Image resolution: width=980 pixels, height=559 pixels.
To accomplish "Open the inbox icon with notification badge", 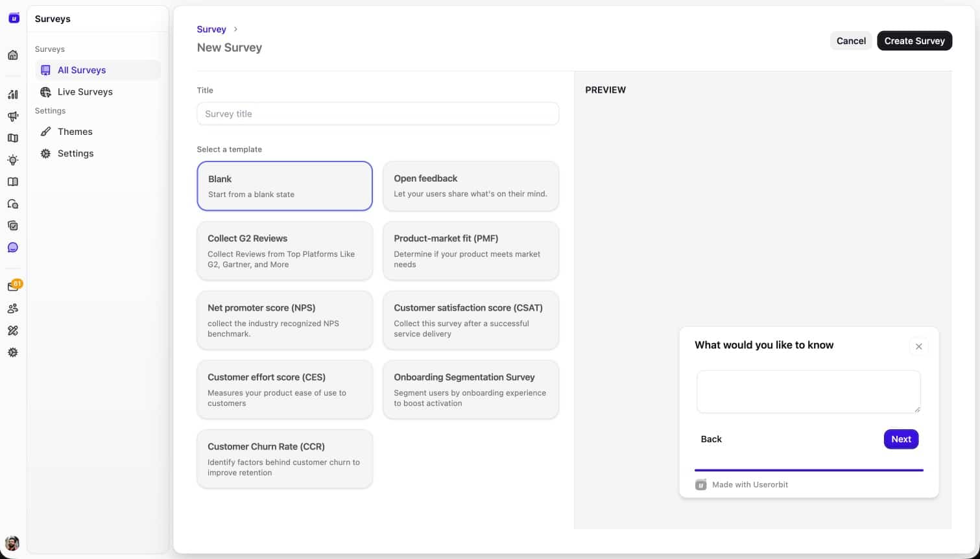I will pos(13,285).
